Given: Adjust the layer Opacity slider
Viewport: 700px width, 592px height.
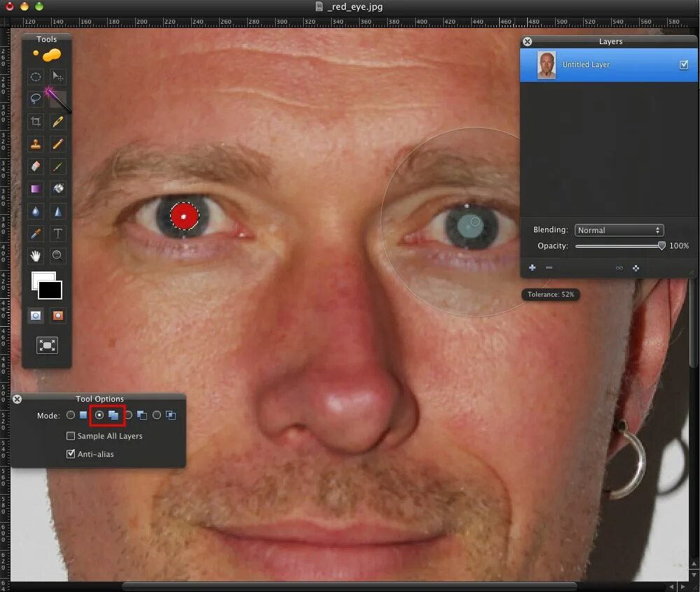Looking at the screenshot, I should pos(620,246).
